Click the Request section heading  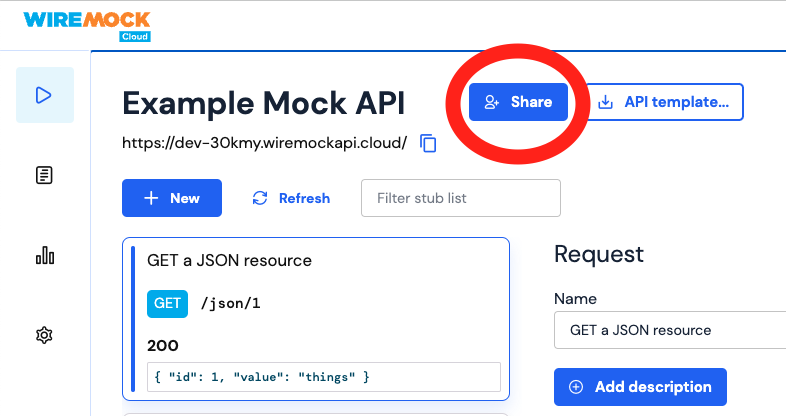[599, 255]
